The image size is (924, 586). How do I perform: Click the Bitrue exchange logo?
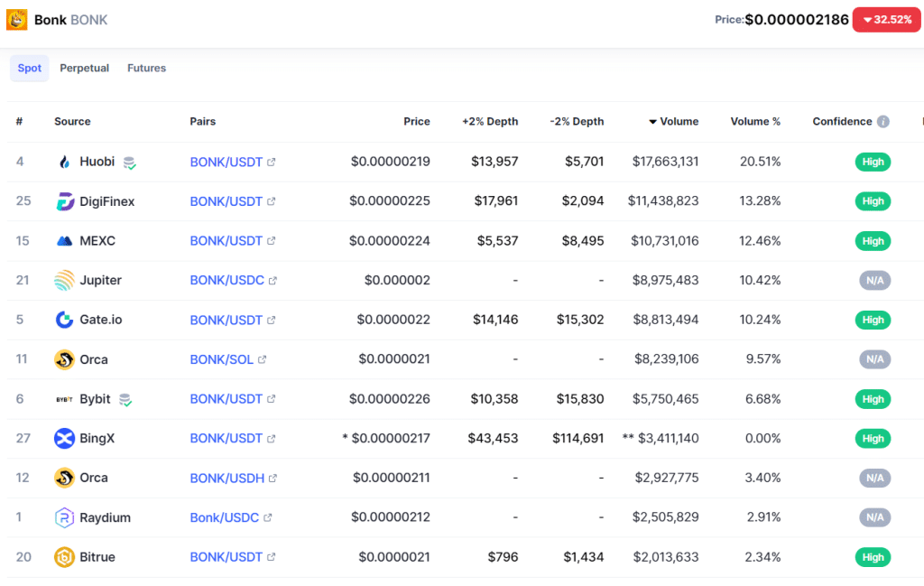(x=64, y=557)
